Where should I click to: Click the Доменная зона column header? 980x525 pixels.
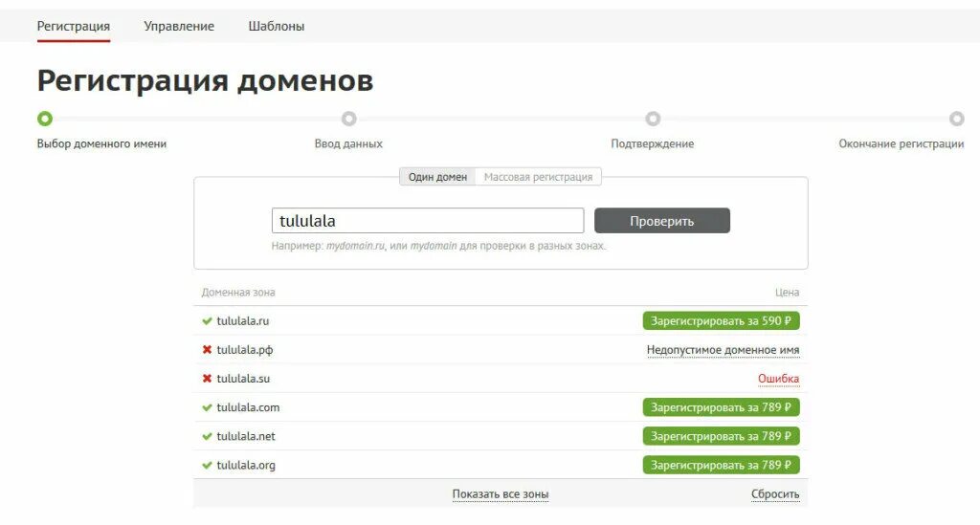pos(238,293)
